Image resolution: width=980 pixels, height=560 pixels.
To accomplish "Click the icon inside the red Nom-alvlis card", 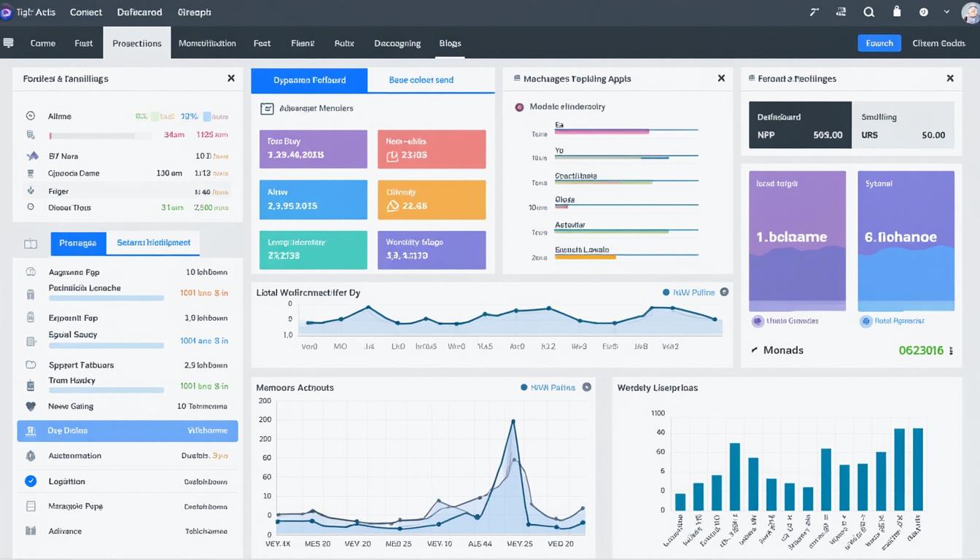I will point(392,155).
